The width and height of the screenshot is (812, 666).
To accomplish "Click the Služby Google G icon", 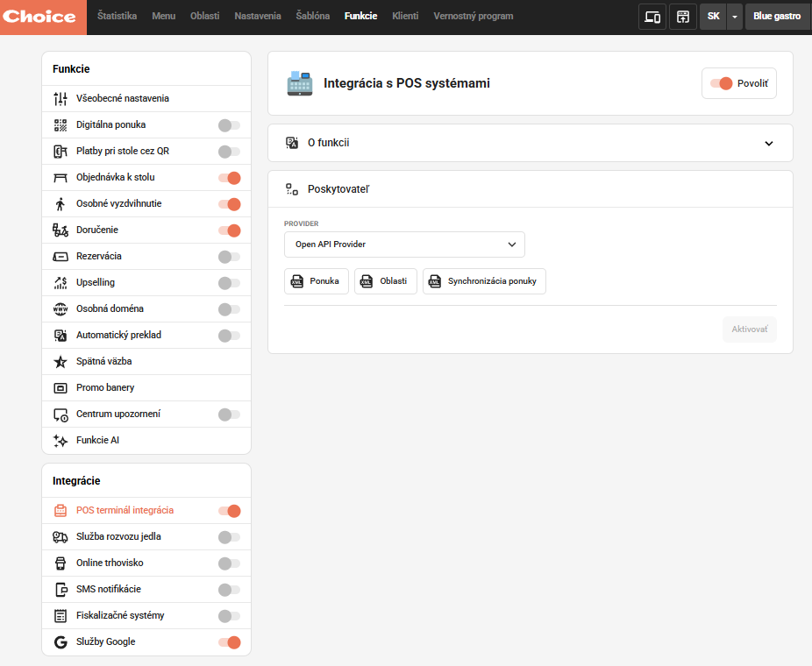I will [61, 642].
